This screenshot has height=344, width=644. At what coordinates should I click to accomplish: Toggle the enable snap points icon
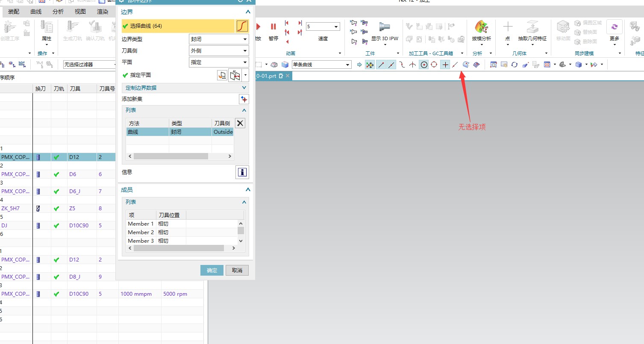pos(370,65)
